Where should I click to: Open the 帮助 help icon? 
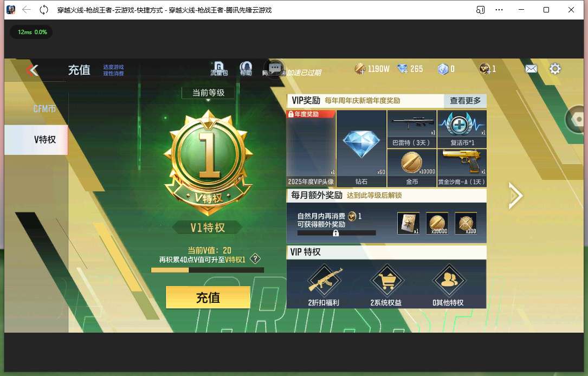[245, 69]
